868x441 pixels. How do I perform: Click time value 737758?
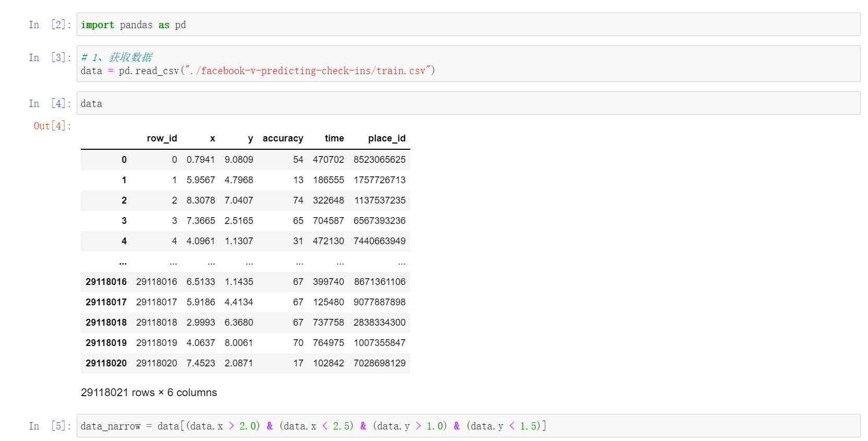(x=328, y=323)
